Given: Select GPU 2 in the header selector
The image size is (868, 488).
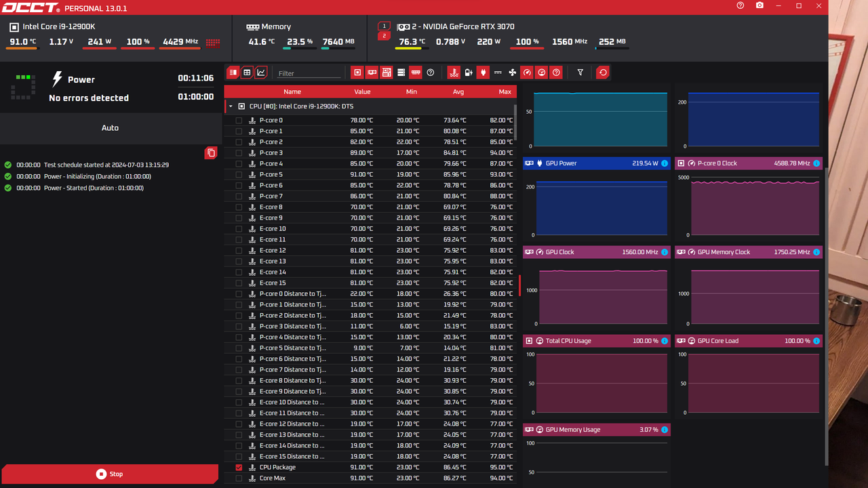Looking at the screenshot, I should tap(384, 36).
